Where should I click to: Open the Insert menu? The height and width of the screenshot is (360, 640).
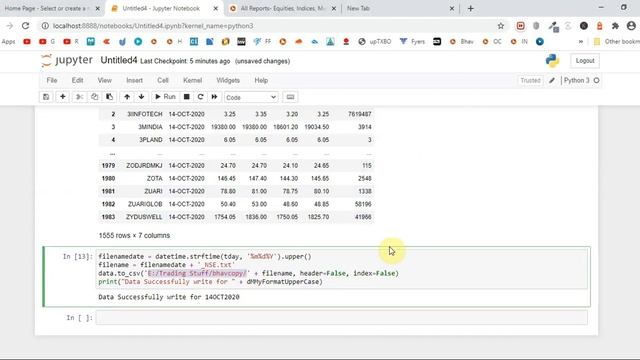coord(134,80)
